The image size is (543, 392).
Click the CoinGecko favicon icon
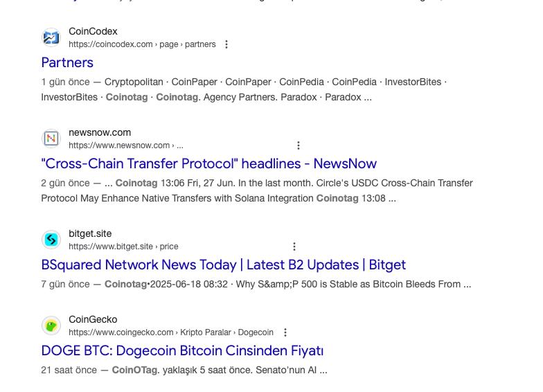point(51,326)
